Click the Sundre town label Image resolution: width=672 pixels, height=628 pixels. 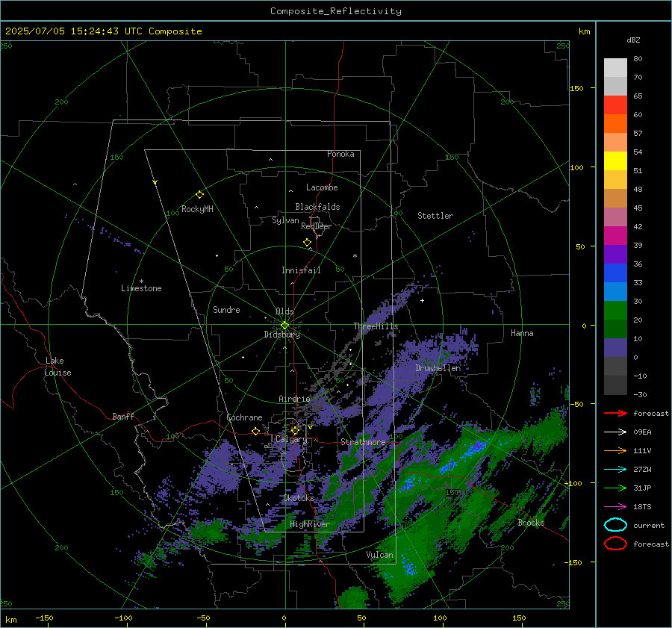click(226, 310)
